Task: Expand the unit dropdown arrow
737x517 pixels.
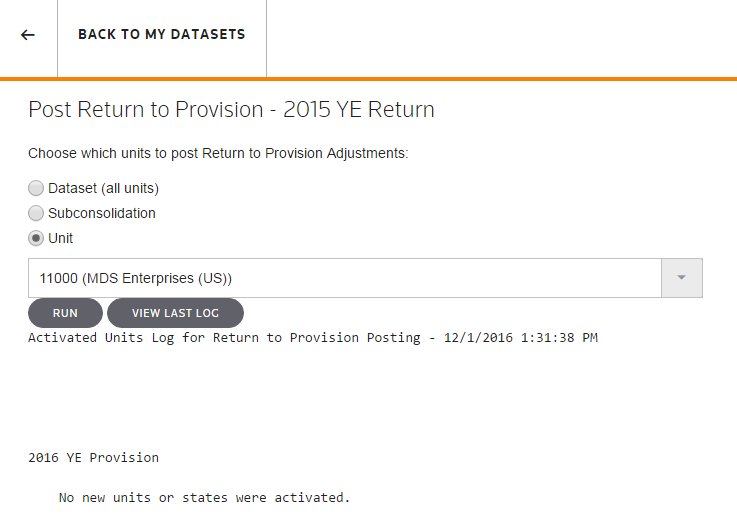Action: coord(682,278)
